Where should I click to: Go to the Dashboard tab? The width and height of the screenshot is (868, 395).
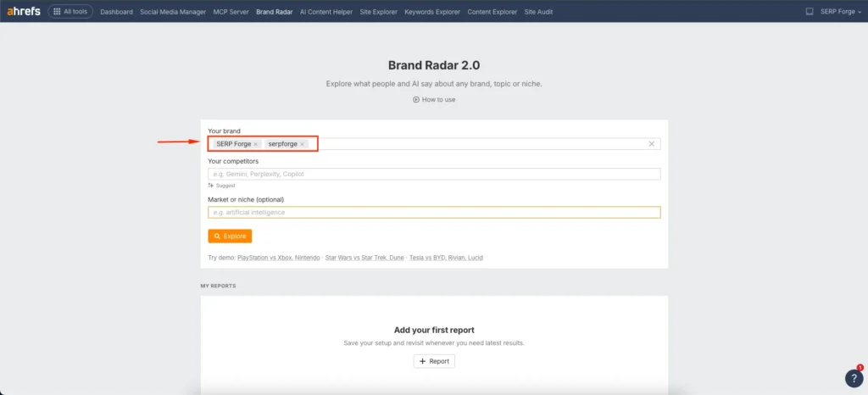[x=116, y=12]
